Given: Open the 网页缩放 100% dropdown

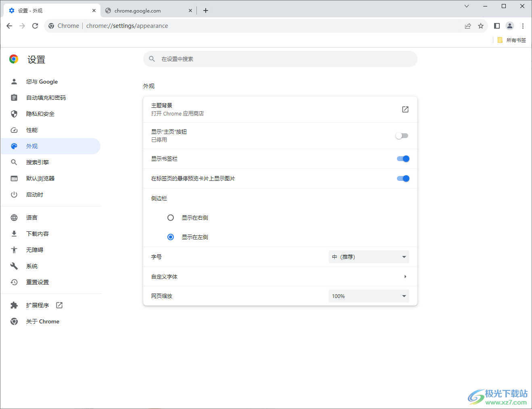Looking at the screenshot, I should (369, 296).
